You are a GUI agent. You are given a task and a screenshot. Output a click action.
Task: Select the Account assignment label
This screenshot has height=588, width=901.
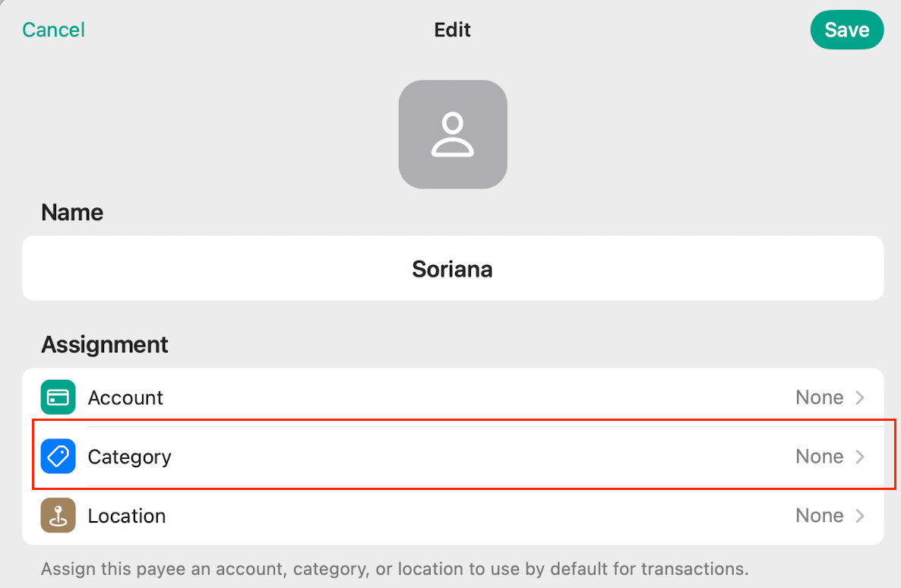pos(125,398)
